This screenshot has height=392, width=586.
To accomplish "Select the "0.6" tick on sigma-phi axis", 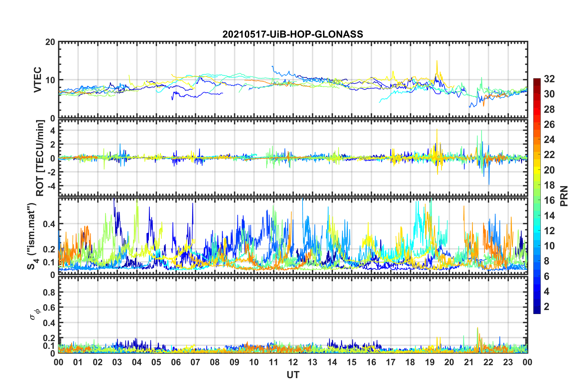I will [x=49, y=308].
